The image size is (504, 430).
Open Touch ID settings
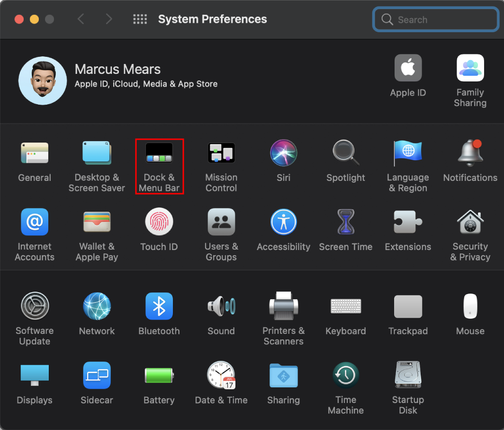coord(159,222)
